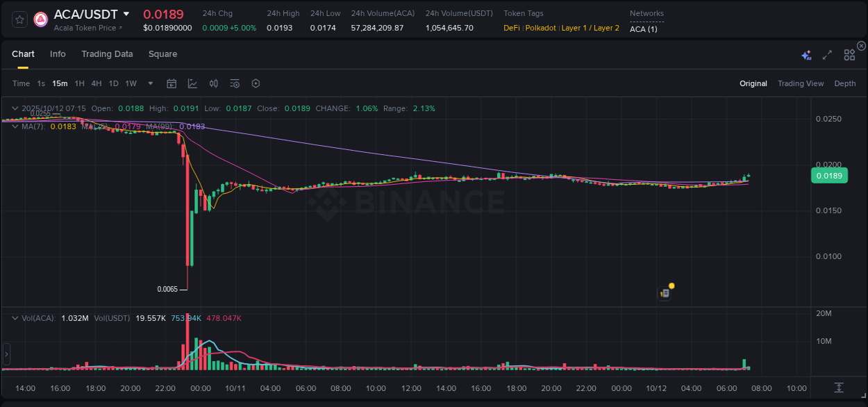Open the Square tab
This screenshot has width=868, height=407.
[x=162, y=53]
